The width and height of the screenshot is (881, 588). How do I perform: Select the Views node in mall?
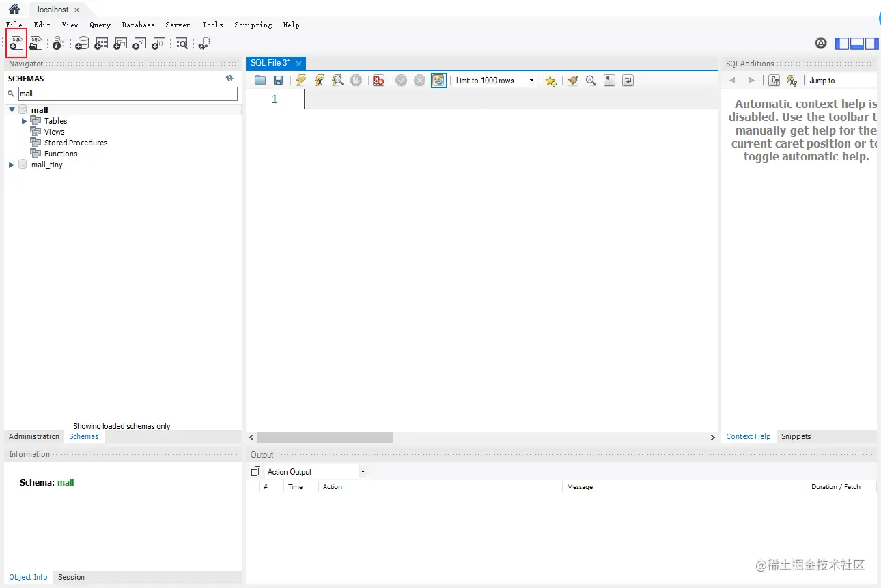pyautogui.click(x=54, y=132)
